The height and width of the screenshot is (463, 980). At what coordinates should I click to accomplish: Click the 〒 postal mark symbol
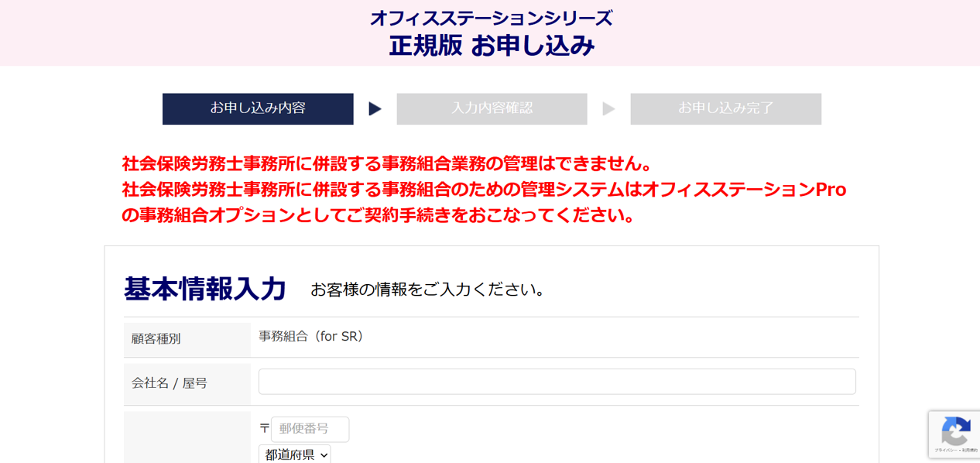264,429
